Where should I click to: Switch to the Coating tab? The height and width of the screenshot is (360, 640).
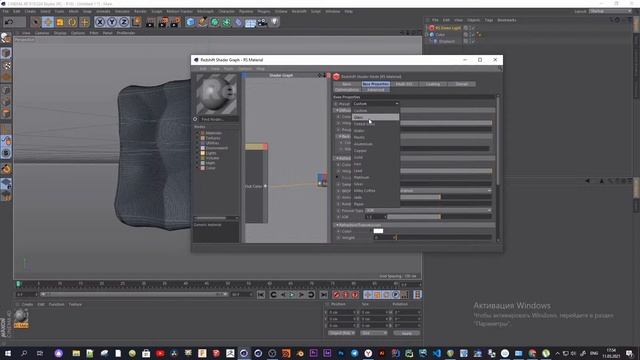click(433, 84)
